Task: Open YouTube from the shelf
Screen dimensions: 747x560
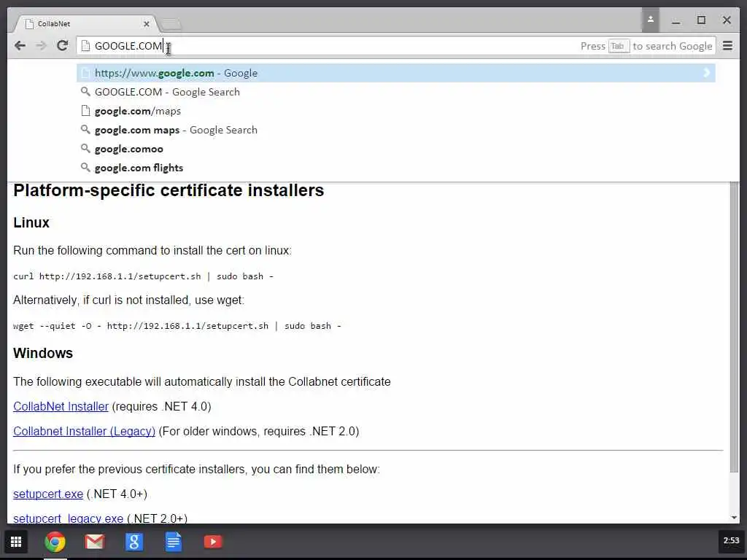Action: [x=213, y=542]
